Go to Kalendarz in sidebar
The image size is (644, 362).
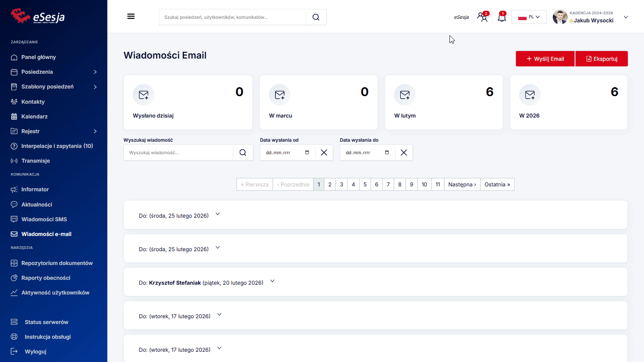[x=34, y=117]
